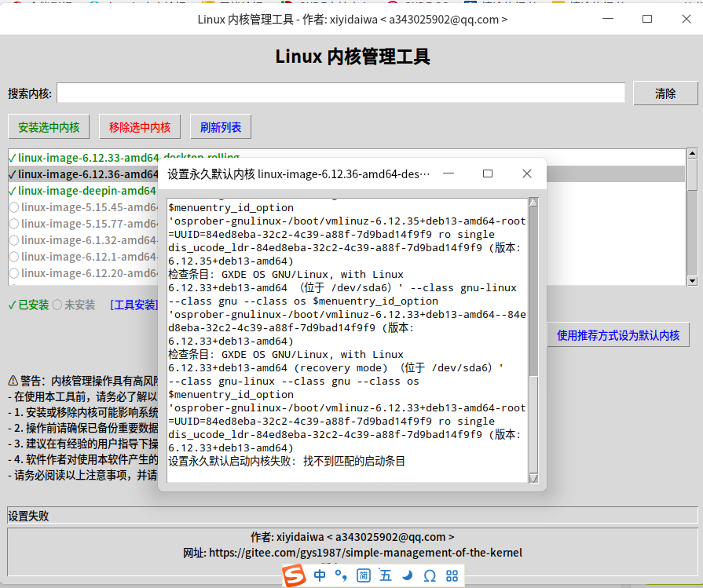Click the ✓已安装 legend label
Screen dimensions: 703x588
point(29,305)
